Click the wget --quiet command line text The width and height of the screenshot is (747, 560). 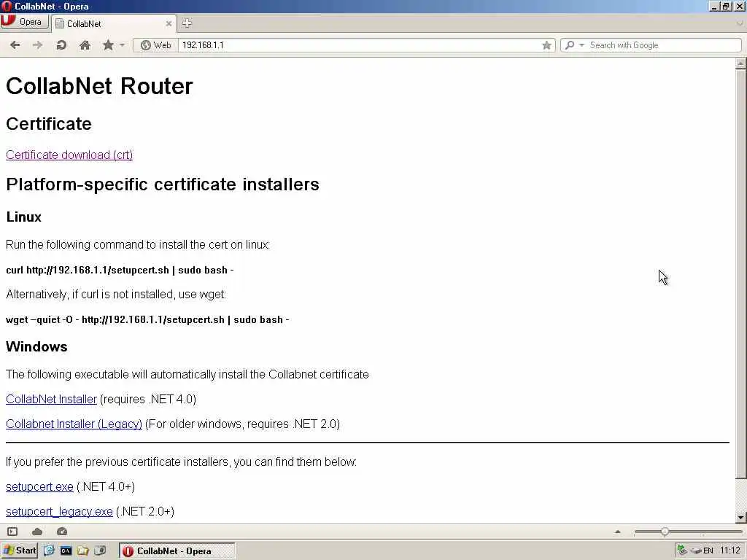(x=147, y=319)
